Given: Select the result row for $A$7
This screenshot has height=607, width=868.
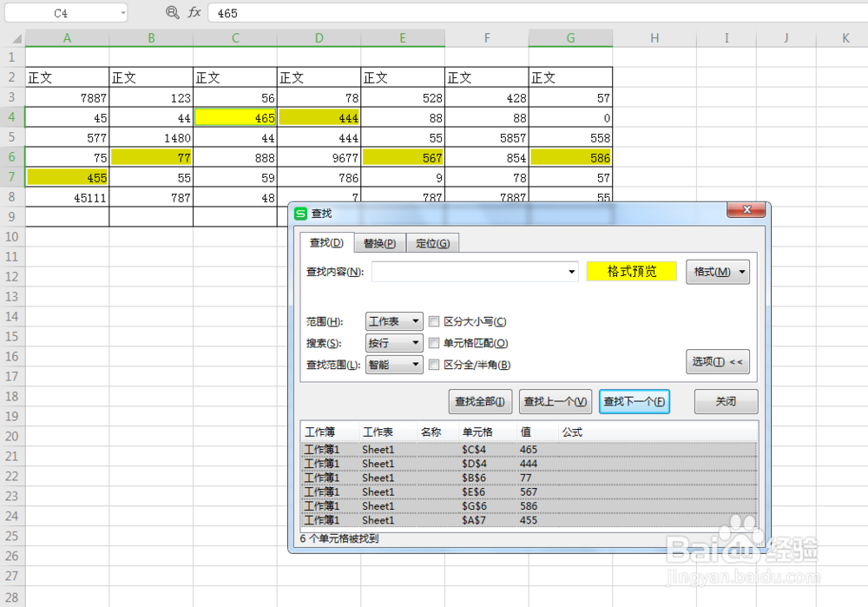Looking at the screenshot, I should coord(529,520).
